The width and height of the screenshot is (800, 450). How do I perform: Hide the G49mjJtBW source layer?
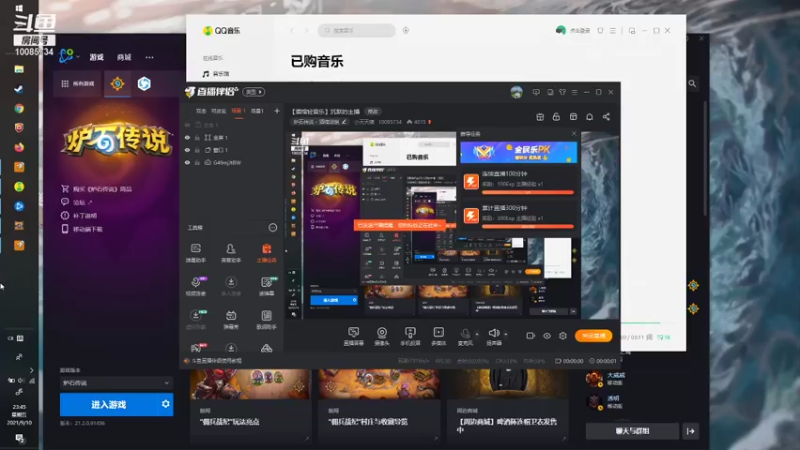tap(187, 162)
